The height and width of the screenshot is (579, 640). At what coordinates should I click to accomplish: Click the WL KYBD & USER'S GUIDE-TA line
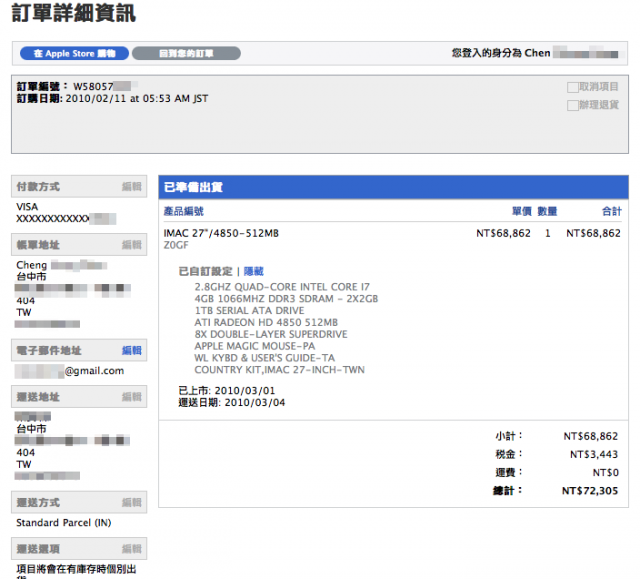click(264, 358)
